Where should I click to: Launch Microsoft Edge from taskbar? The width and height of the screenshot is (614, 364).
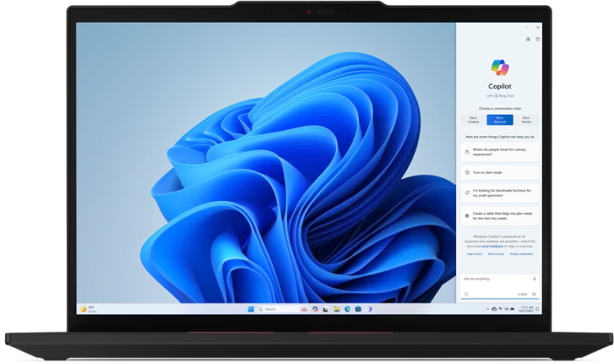coord(347,310)
